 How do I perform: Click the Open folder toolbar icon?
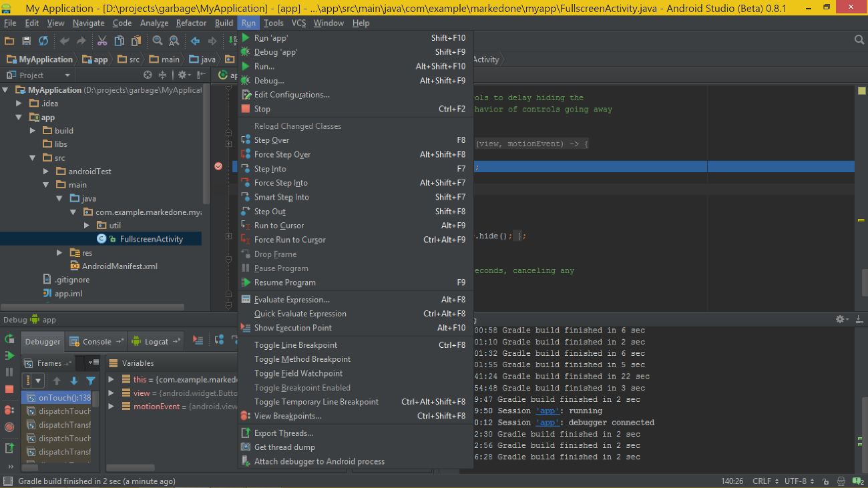click(x=9, y=41)
